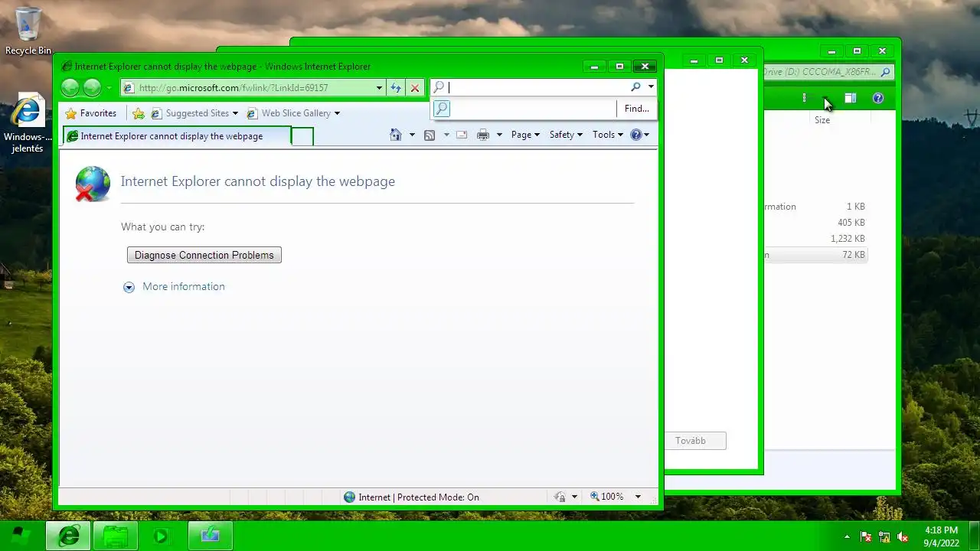Click the Action Center flag tray icon
Image resolution: width=980 pixels, height=551 pixels.
[866, 536]
